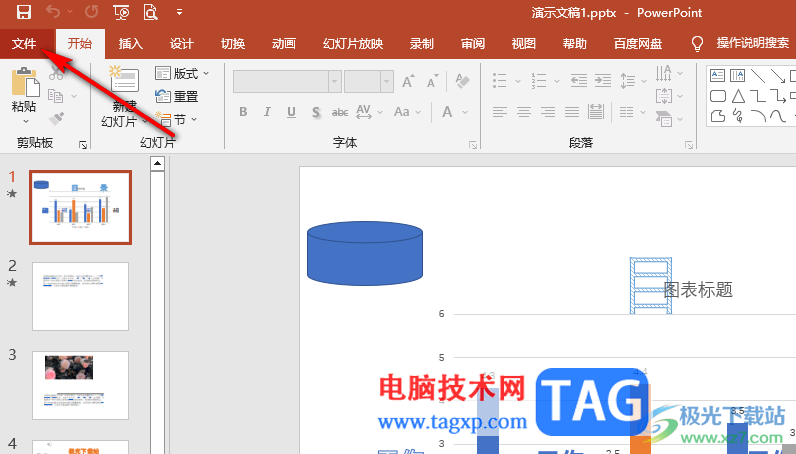This screenshot has height=454, width=796.
Task: Go to the 动画 tab
Action: [x=284, y=44]
